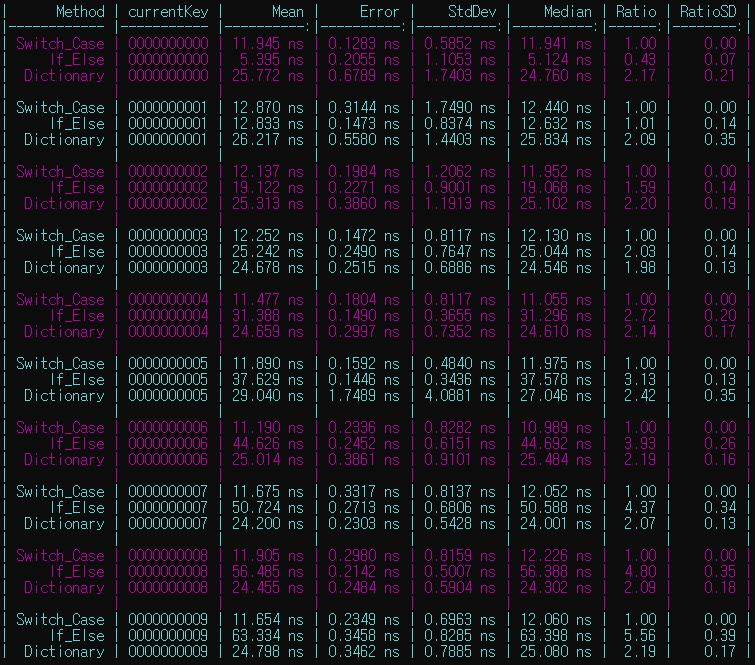The image size is (755, 665).
Task: Click currentKey 0000000006 in the Dictionary row
Action: [168, 459]
